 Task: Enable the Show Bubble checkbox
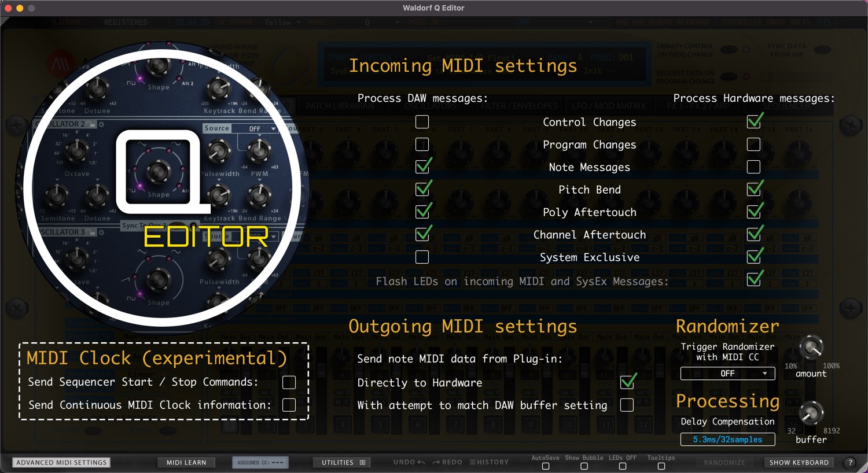584,466
